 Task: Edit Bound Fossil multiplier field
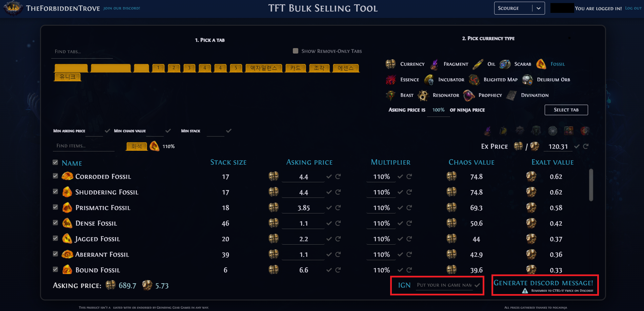pos(381,270)
